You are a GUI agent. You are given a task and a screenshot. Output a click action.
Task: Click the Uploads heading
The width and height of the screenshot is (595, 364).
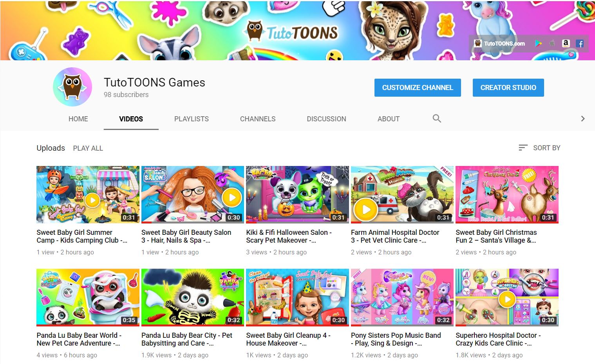(51, 148)
